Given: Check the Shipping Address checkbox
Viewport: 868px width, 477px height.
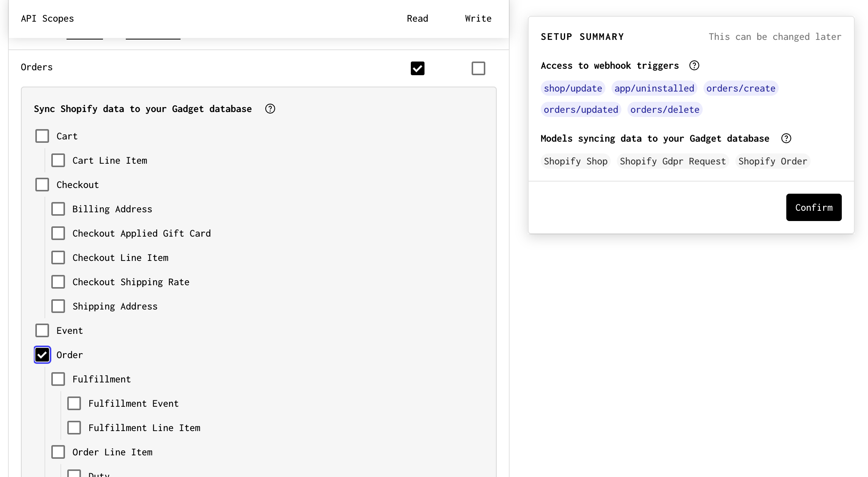Looking at the screenshot, I should pos(58,306).
